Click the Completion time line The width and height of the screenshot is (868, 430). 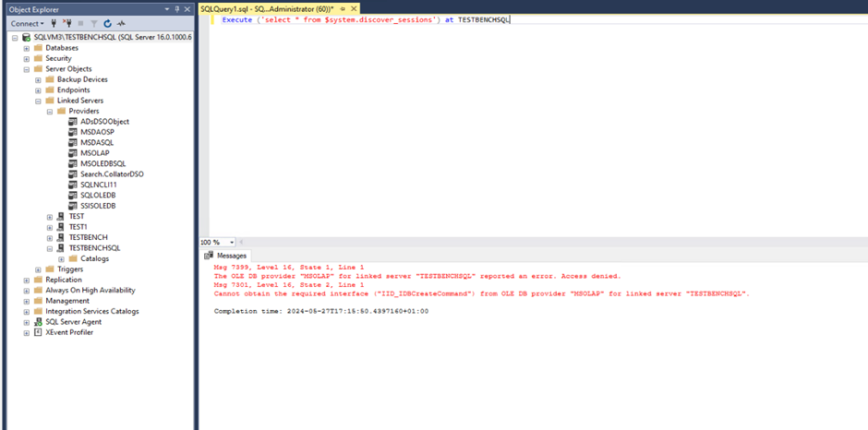[321, 312]
